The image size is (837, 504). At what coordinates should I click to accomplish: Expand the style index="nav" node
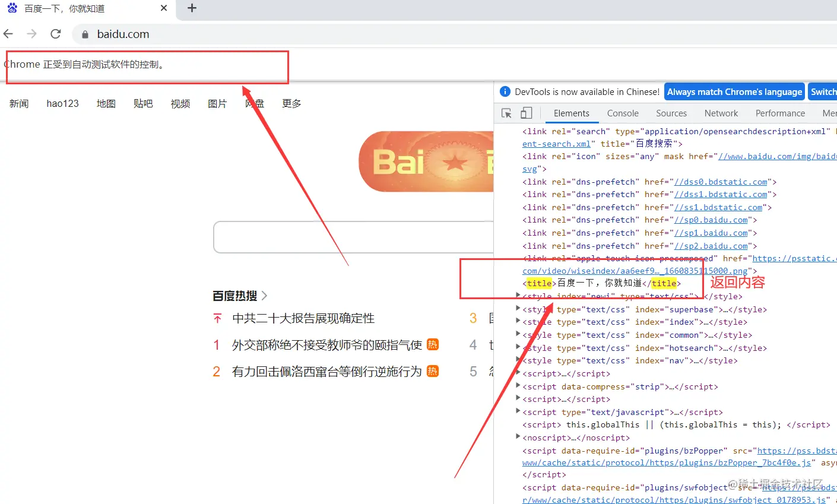(x=518, y=360)
